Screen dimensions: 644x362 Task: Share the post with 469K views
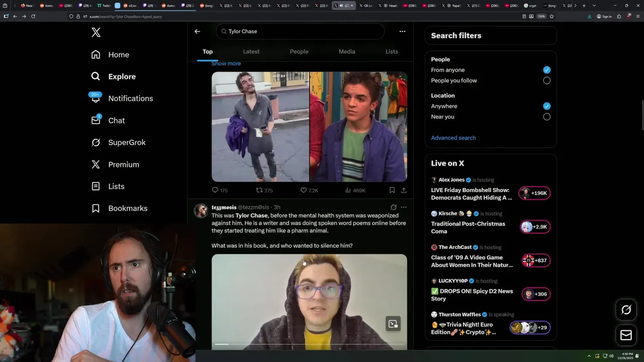[404, 190]
